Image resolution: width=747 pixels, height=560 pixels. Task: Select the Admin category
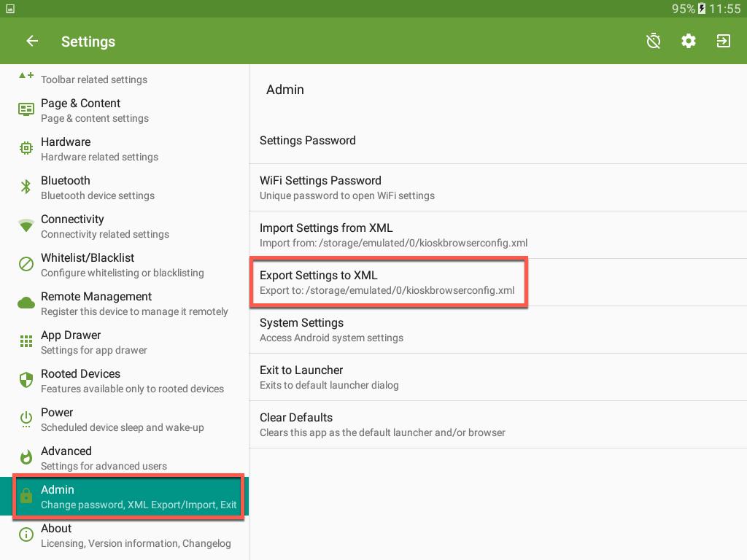pyautogui.click(x=124, y=496)
